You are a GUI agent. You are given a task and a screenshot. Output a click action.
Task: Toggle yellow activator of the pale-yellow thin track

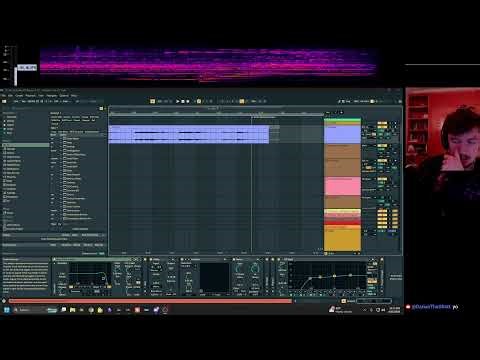382,211
